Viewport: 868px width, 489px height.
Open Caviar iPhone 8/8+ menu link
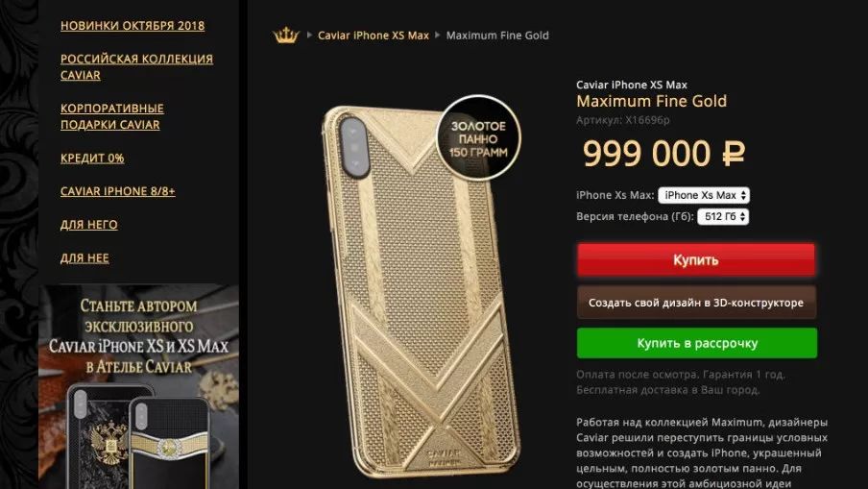pos(117,191)
